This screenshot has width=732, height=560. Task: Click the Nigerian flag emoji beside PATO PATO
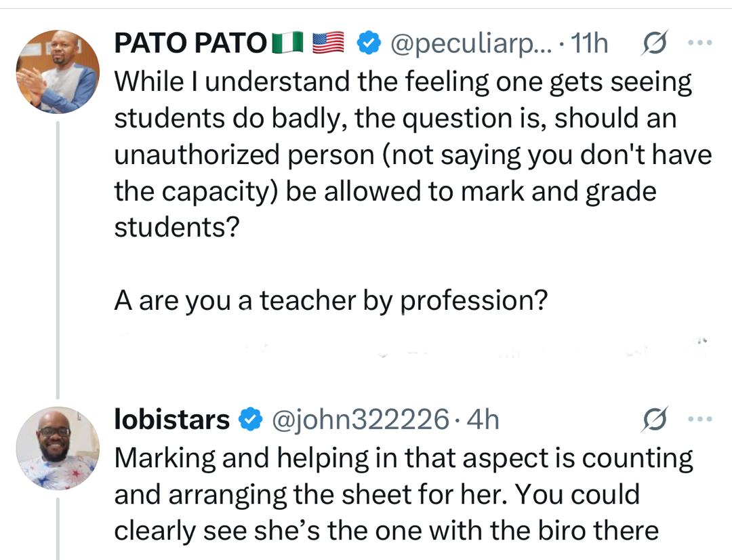pyautogui.click(x=289, y=44)
